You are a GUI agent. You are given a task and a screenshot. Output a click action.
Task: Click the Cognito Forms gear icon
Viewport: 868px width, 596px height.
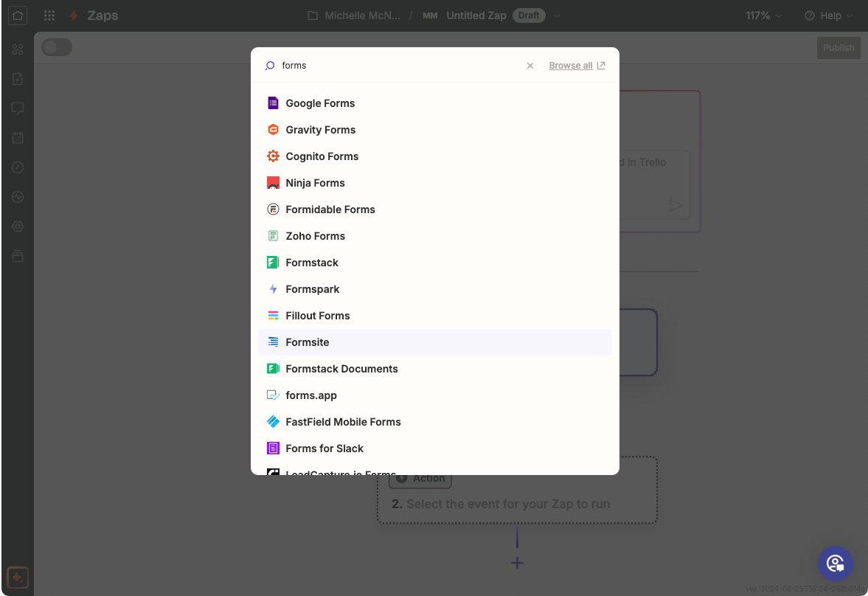[x=273, y=156]
